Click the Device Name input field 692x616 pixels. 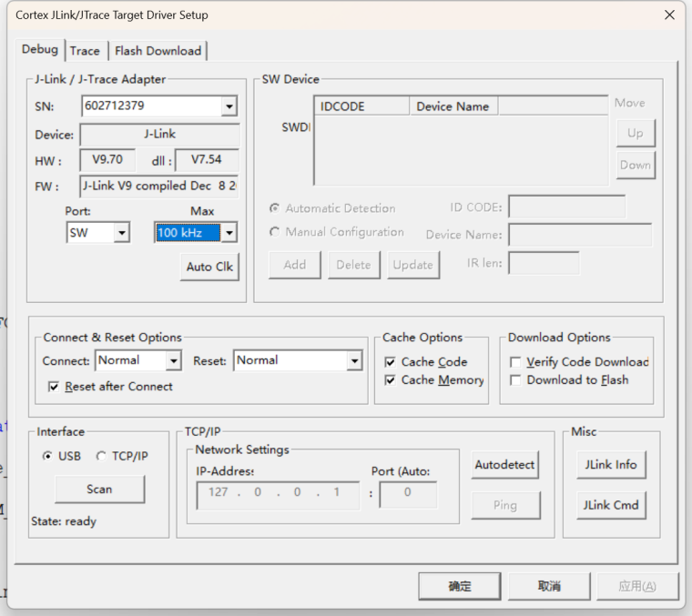coord(580,235)
